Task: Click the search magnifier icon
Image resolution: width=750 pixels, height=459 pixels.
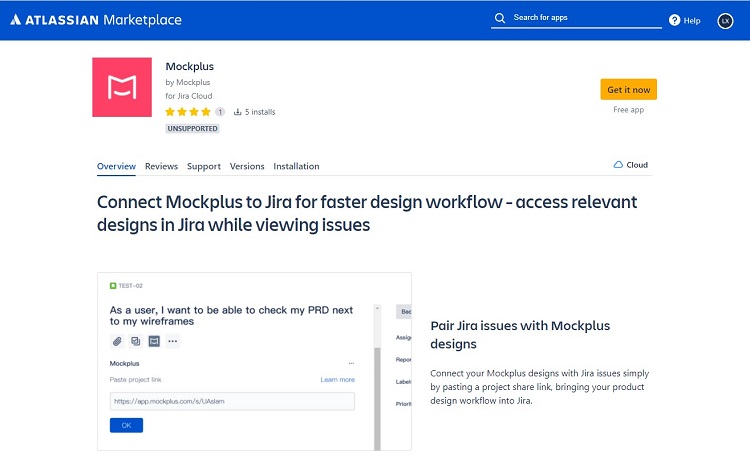Action: [x=500, y=18]
